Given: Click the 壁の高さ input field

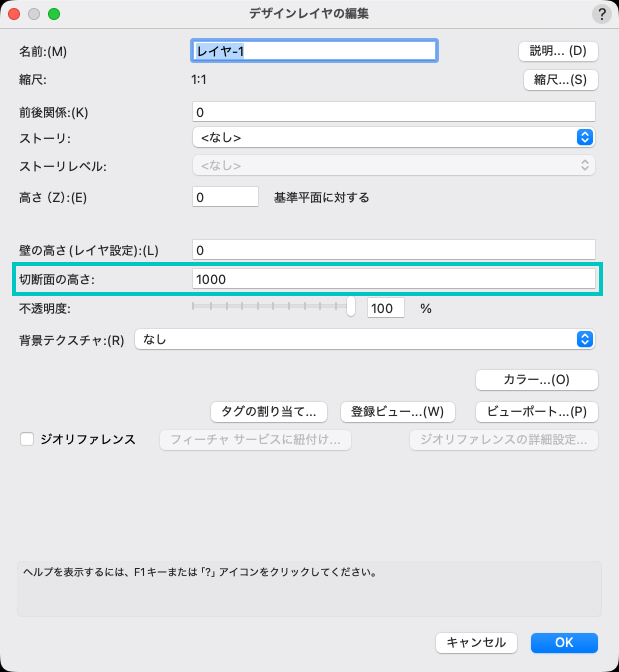Looking at the screenshot, I should (x=393, y=249).
